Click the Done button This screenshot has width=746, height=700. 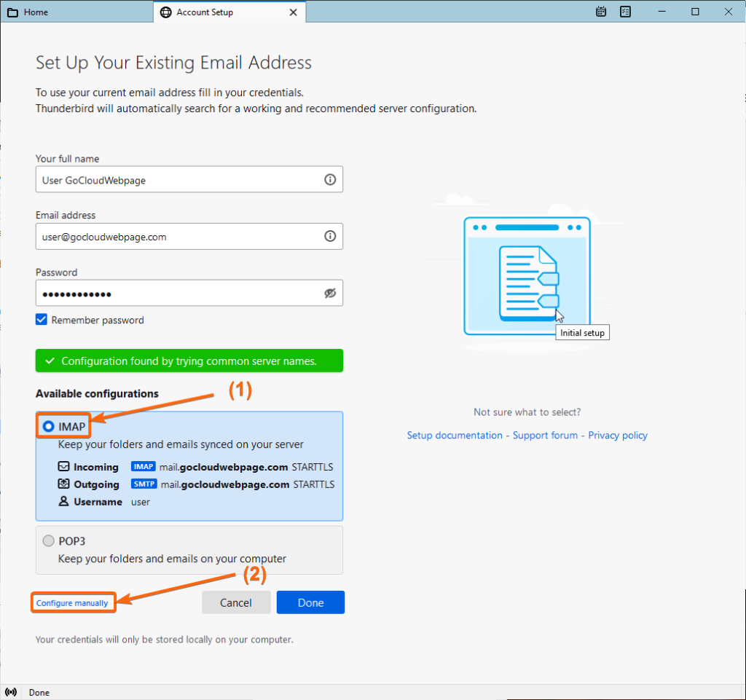310,602
